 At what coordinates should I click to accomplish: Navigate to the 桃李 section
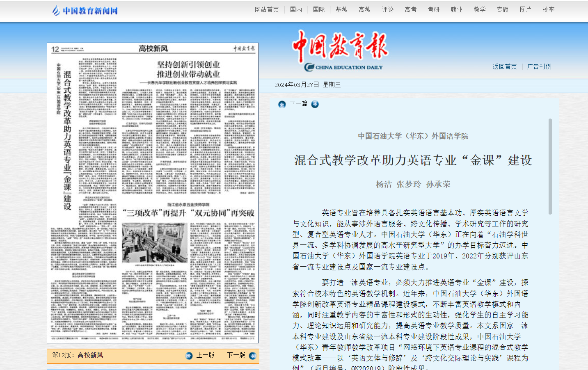[548, 9]
